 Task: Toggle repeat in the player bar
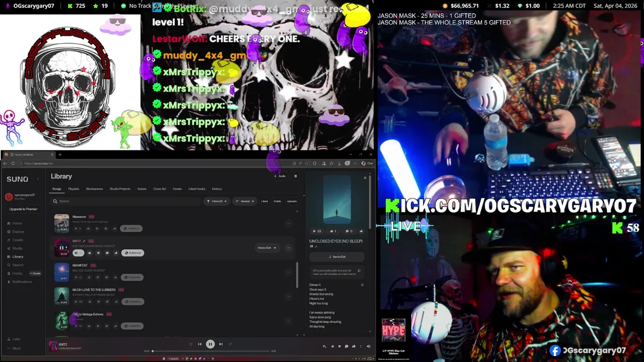click(230, 344)
